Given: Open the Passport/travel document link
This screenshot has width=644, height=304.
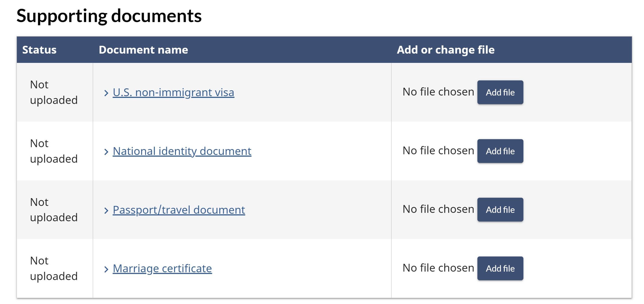Looking at the screenshot, I should pyautogui.click(x=179, y=210).
